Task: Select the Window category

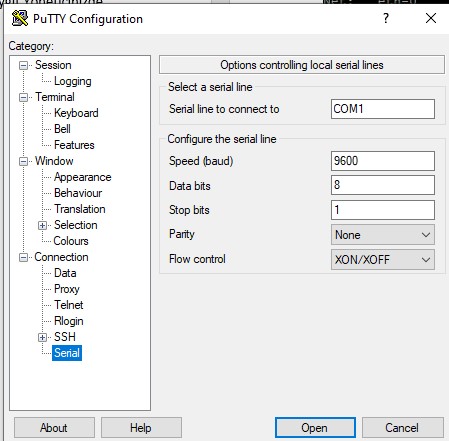Action: pyautogui.click(x=54, y=161)
